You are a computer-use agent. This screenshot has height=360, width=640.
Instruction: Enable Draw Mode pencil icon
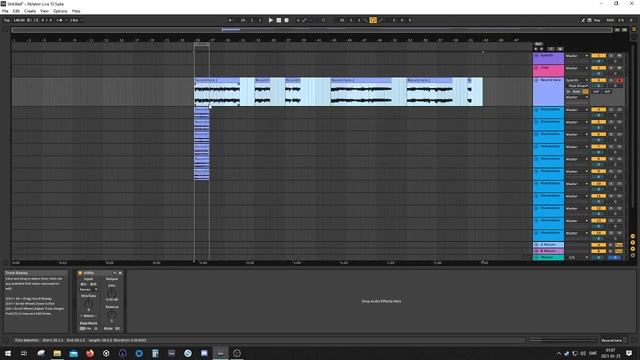[x=583, y=20]
